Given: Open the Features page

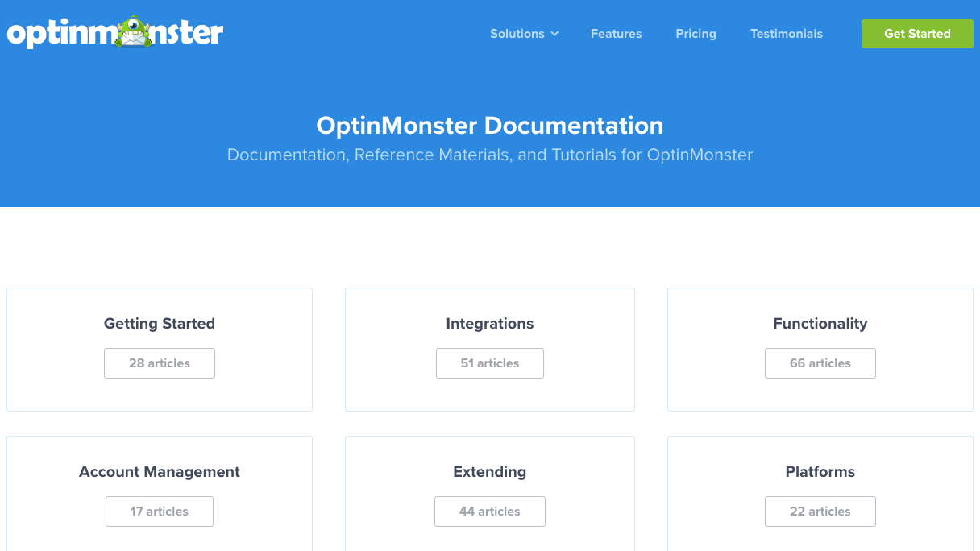Looking at the screenshot, I should (x=617, y=34).
